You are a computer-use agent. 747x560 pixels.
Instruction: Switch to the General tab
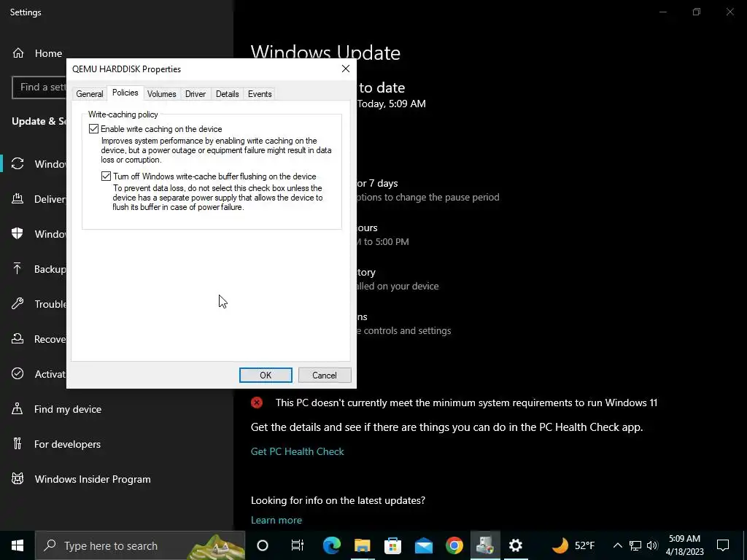[90, 94]
